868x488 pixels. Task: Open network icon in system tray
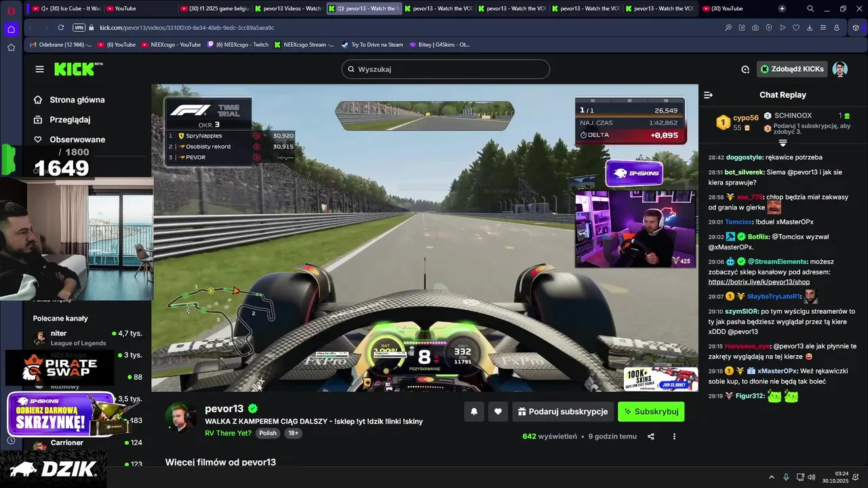click(x=800, y=477)
